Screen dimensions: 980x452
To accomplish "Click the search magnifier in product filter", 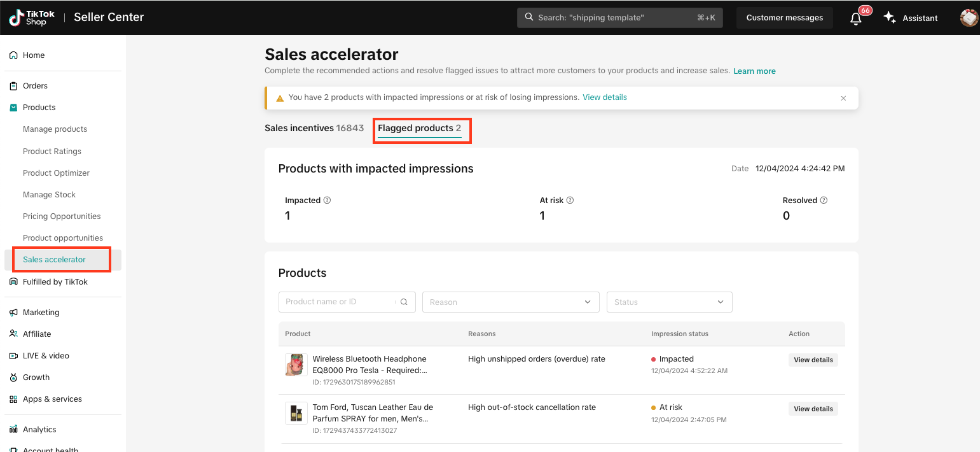I will pyautogui.click(x=404, y=302).
